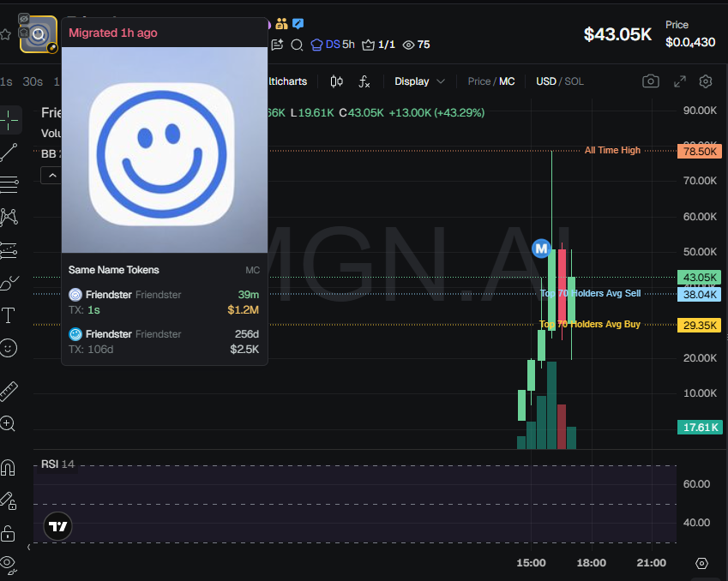Change candlestick chart type
Image resolution: width=728 pixels, height=581 pixels.
coord(337,81)
